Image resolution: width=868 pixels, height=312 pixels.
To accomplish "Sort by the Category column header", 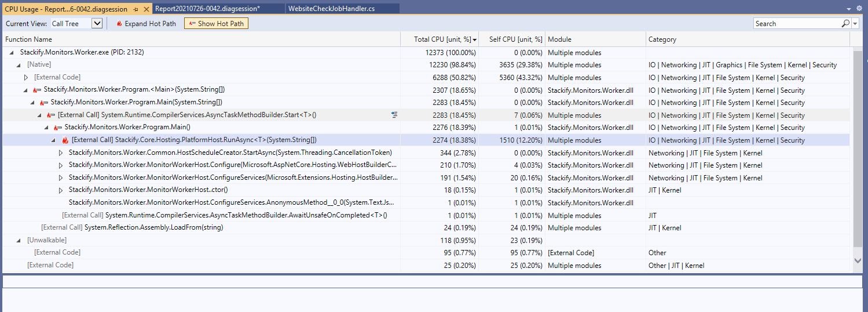I will (x=748, y=39).
